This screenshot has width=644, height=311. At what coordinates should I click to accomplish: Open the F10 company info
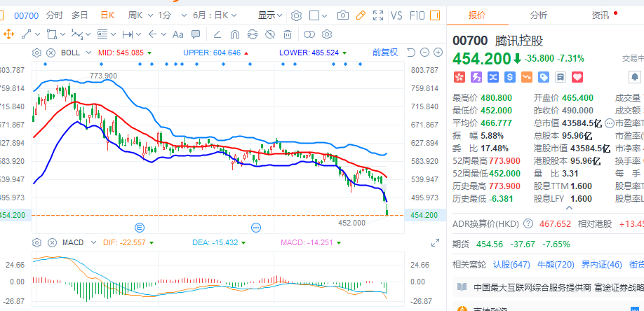[417, 15]
